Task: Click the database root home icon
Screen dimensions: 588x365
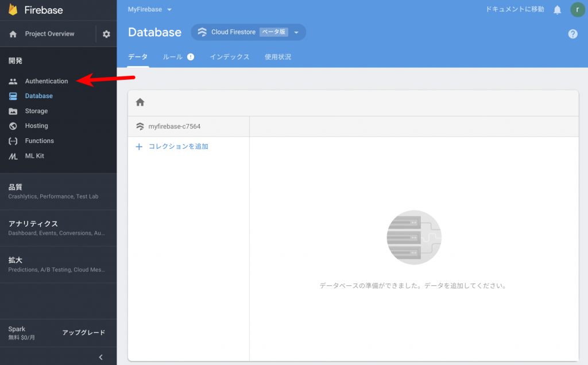Action: [139, 102]
